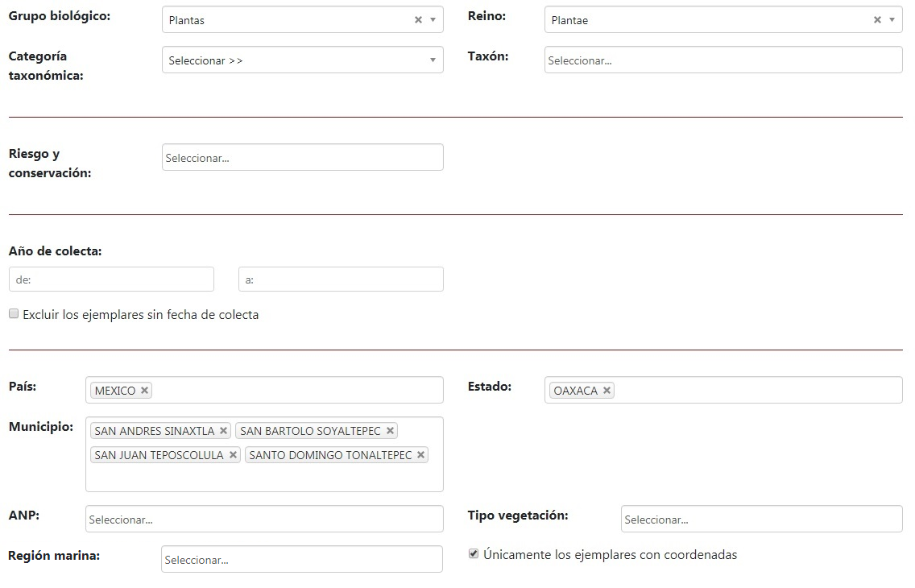Remove the MEXICO country tag
This screenshot has width=915, height=588.
pyautogui.click(x=144, y=391)
